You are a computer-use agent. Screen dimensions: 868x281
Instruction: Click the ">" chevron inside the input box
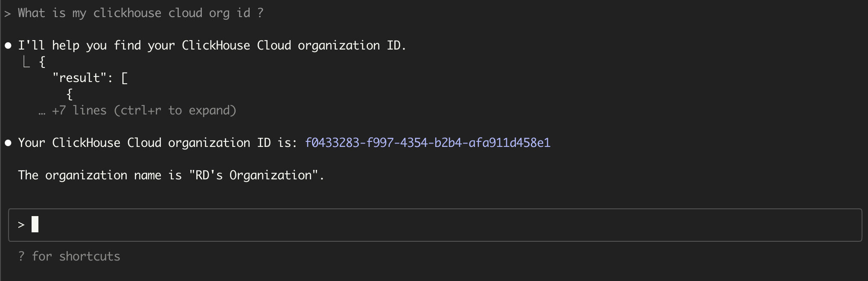pos(21,225)
